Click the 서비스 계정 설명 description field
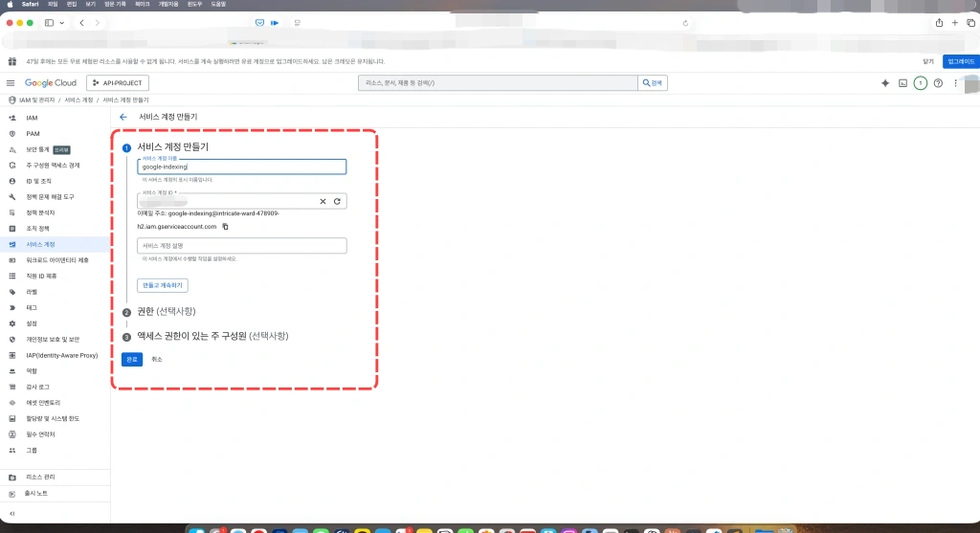 (x=241, y=246)
